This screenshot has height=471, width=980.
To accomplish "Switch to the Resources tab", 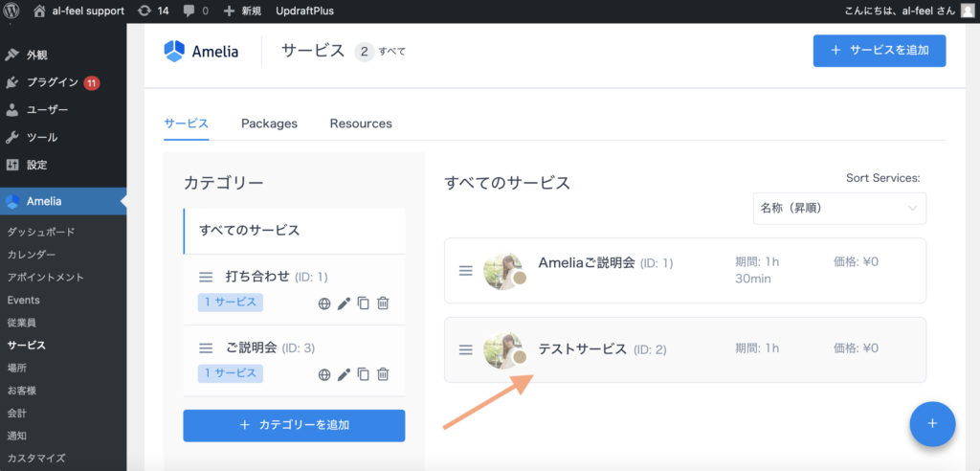I will [x=361, y=123].
